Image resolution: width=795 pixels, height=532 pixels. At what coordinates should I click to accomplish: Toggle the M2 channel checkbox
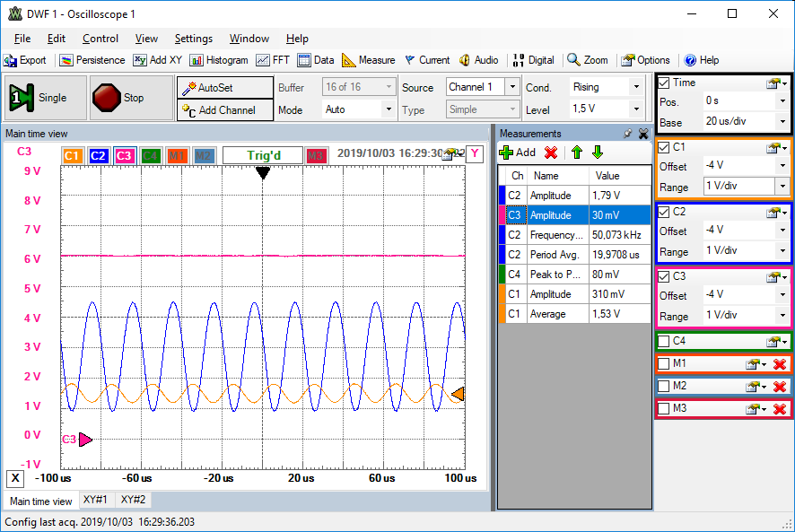pyautogui.click(x=664, y=386)
